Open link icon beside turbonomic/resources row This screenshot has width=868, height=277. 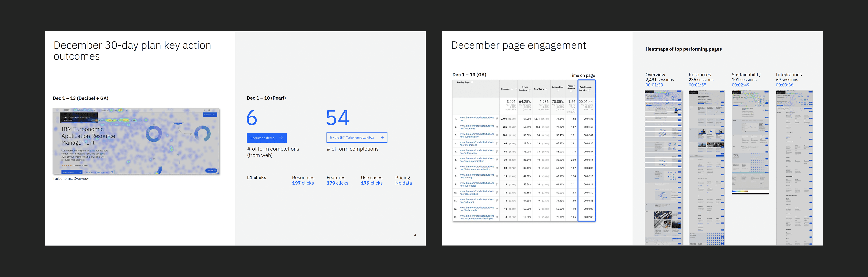[497, 127]
